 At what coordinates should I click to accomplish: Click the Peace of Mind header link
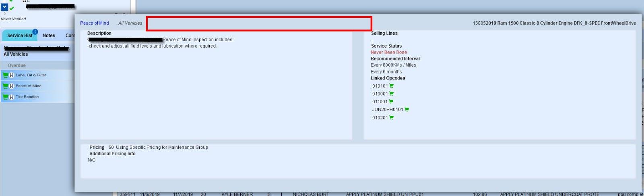click(x=95, y=23)
